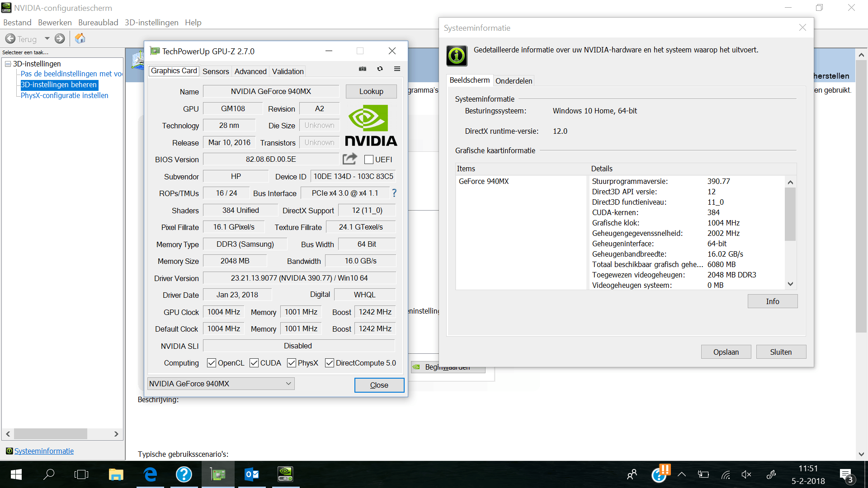Open the Bestand menu
This screenshot has height=488, width=868.
tap(17, 23)
